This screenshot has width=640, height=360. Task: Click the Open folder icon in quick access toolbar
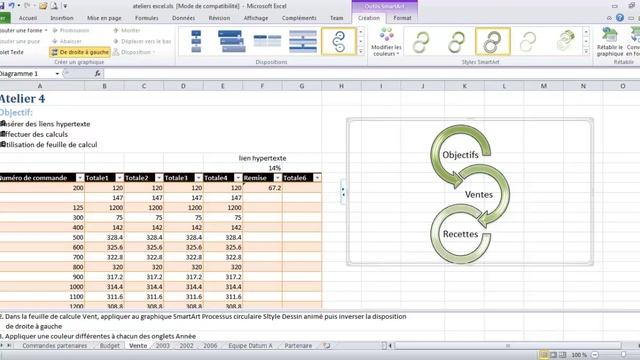(43, 6)
